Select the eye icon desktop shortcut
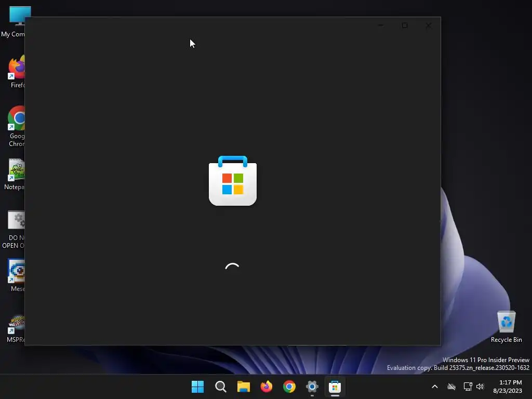The height and width of the screenshot is (399, 532). [16, 275]
